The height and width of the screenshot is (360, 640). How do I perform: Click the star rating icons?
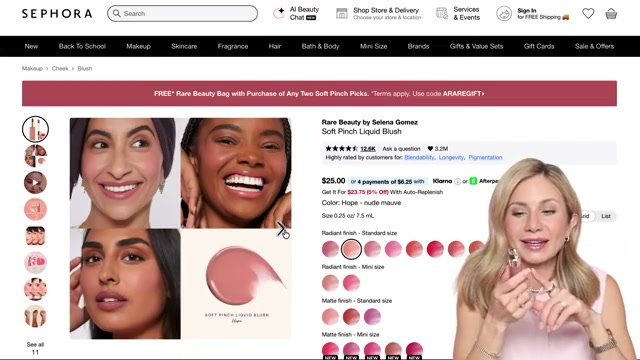coord(342,149)
